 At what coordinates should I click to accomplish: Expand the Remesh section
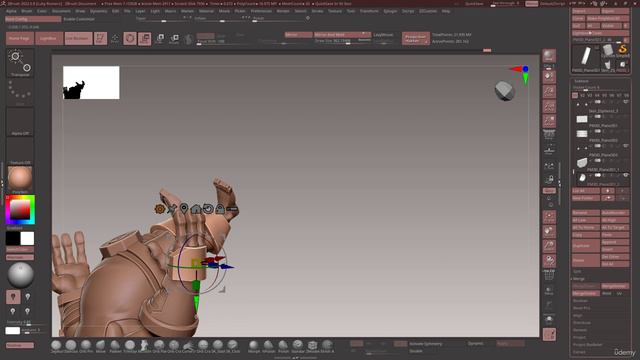580,330
